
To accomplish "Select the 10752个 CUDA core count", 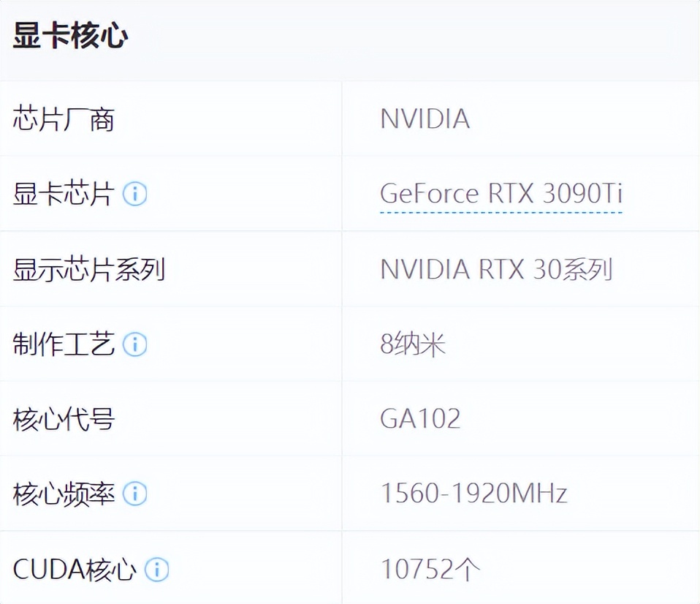I will point(430,570).
